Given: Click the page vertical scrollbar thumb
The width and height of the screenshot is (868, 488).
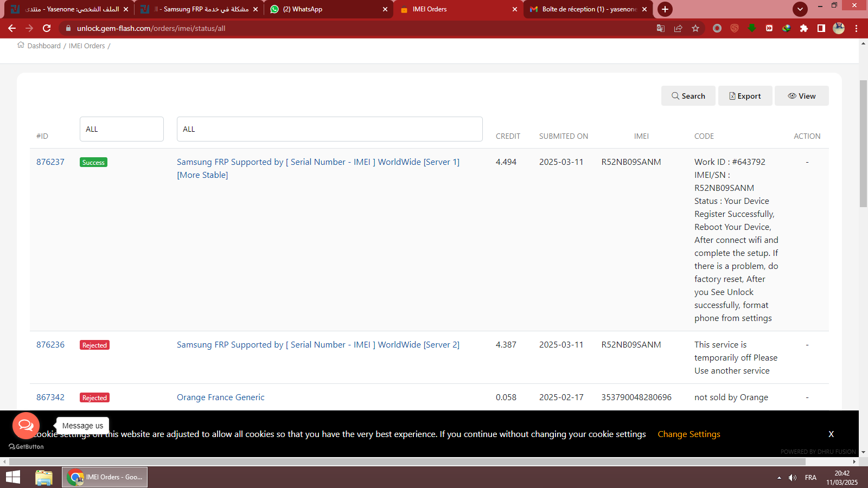Looking at the screenshot, I should click(x=863, y=143).
